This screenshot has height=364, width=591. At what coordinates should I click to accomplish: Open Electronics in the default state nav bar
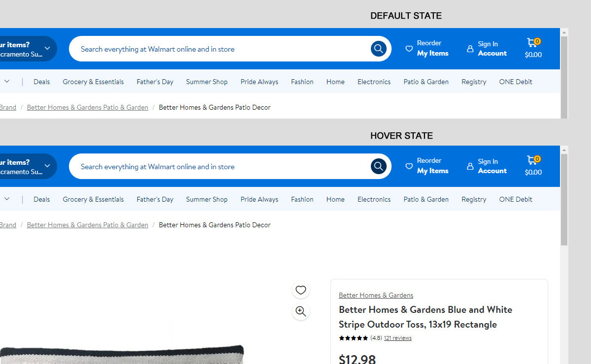pos(374,82)
